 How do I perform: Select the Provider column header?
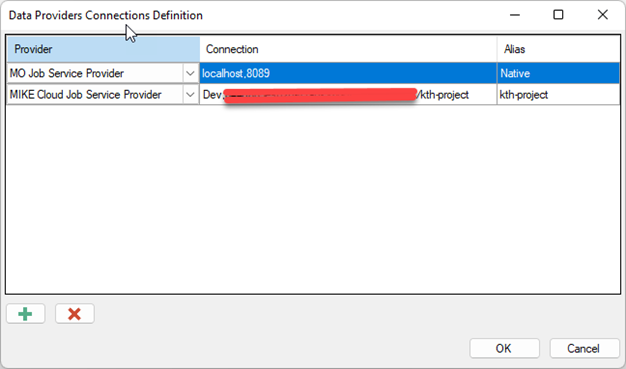[103, 50]
